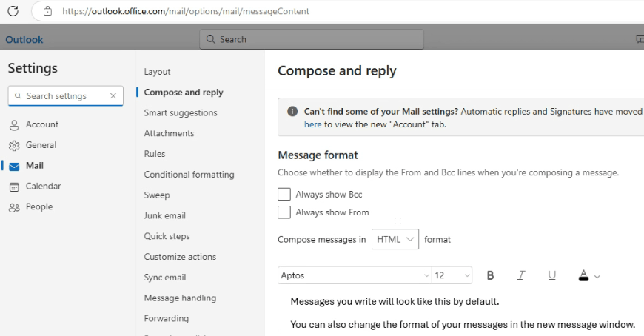Clear the Search settings field with X
The width and height of the screenshot is (644, 336).
pyautogui.click(x=113, y=95)
